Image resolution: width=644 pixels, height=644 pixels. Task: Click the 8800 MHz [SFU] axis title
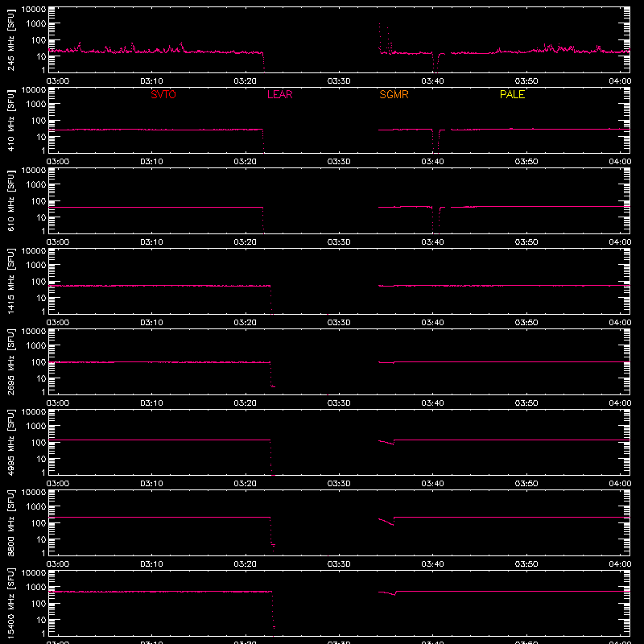(10, 522)
